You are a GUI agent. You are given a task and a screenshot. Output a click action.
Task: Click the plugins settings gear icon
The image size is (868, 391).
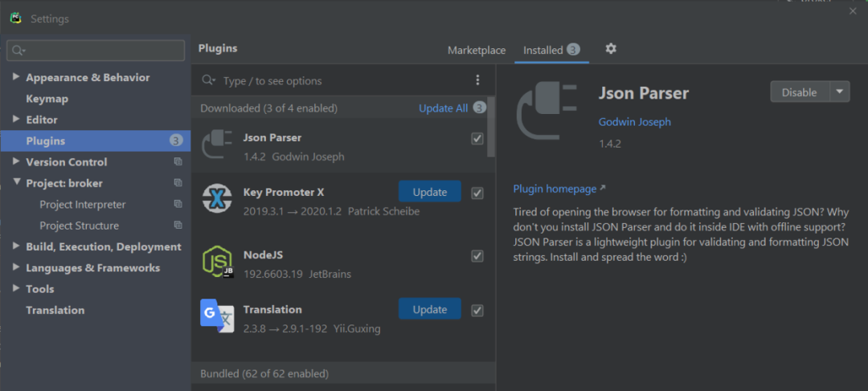click(611, 49)
